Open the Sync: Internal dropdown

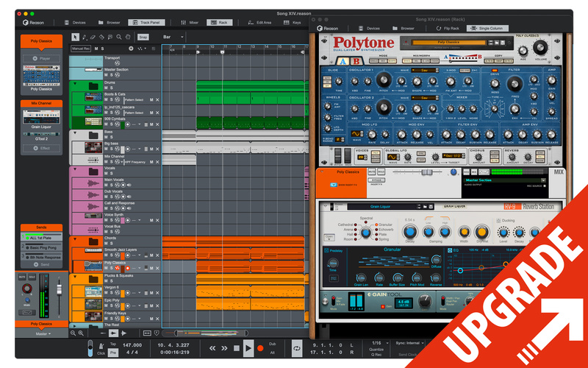[409, 343]
